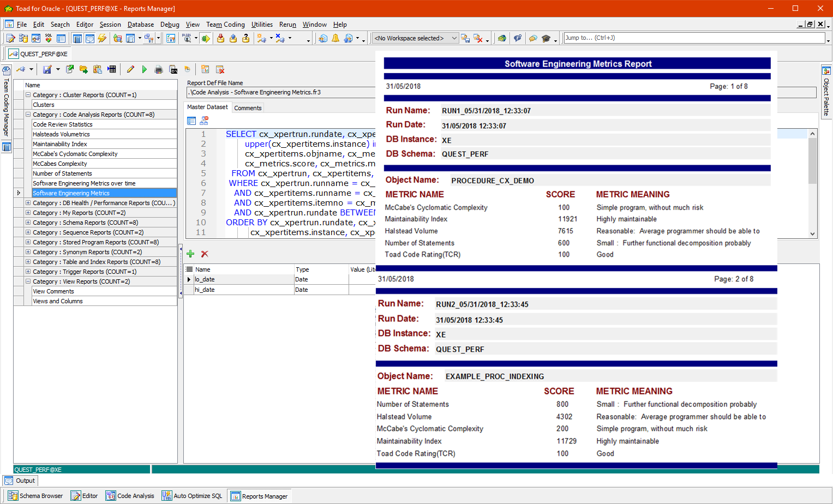Switch to the Code Analysis window tab

point(130,496)
